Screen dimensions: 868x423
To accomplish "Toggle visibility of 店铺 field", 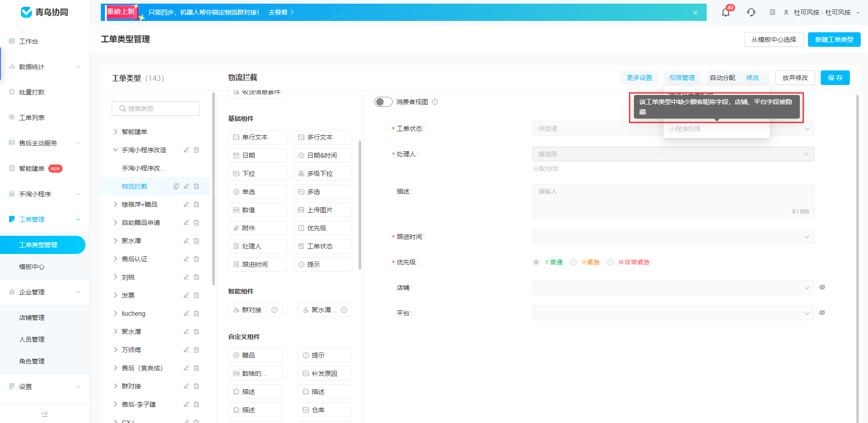I will (822, 287).
